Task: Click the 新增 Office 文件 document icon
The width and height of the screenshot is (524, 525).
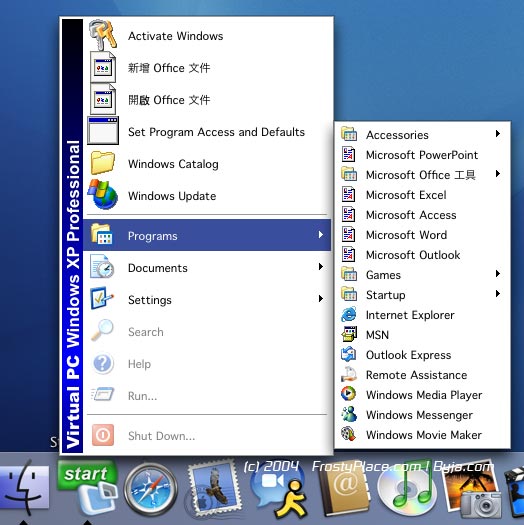Action: tap(103, 67)
